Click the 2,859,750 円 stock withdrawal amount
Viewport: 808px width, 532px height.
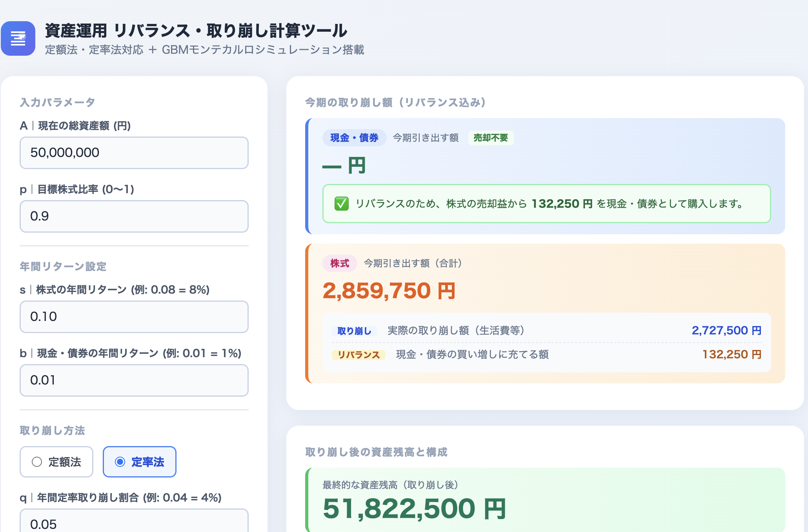pos(389,291)
